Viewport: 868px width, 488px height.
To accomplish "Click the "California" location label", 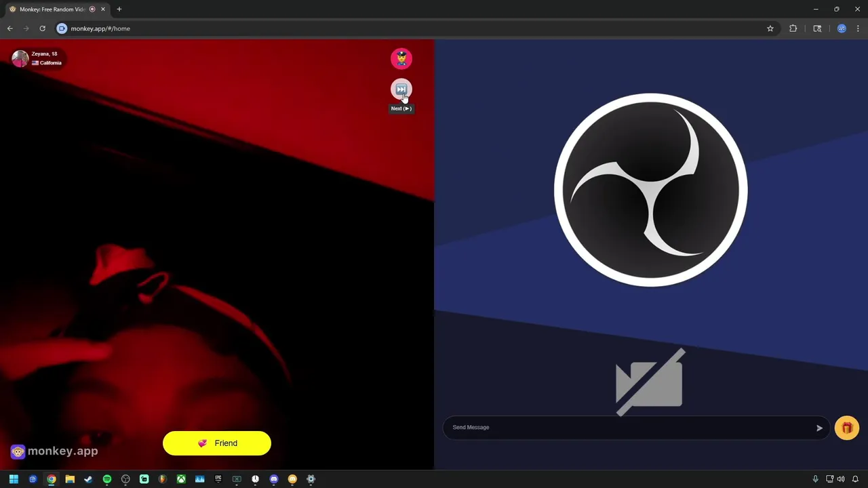I will (50, 63).
